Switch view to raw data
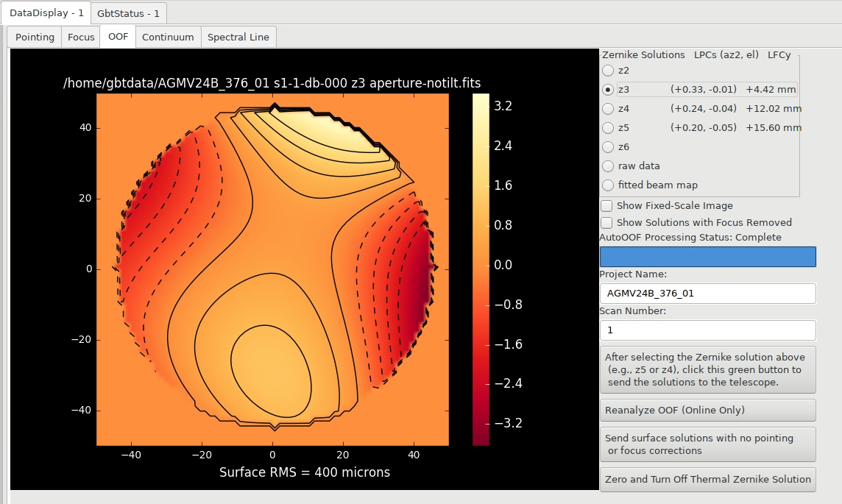 pos(608,166)
